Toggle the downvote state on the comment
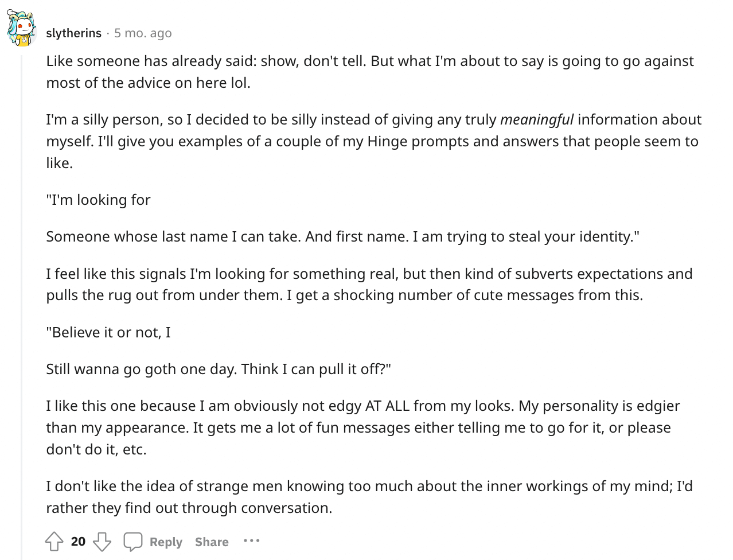 (103, 541)
